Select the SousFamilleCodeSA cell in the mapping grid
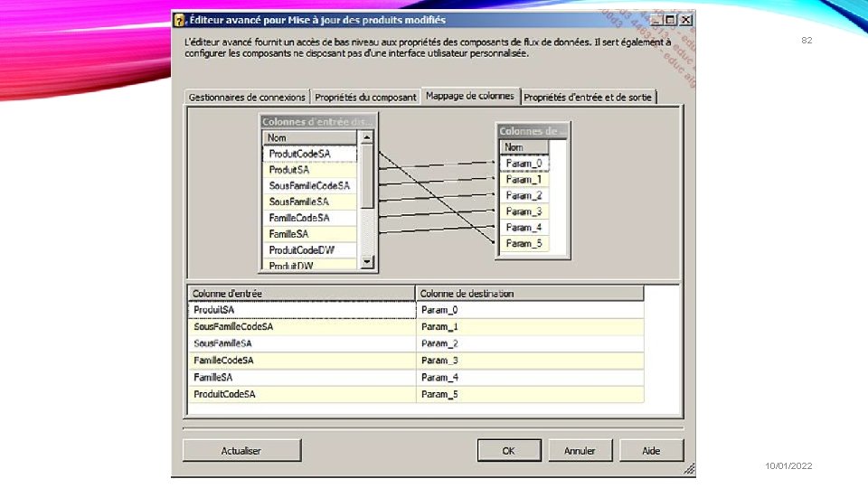This screenshot has height=488, width=868. [302, 327]
